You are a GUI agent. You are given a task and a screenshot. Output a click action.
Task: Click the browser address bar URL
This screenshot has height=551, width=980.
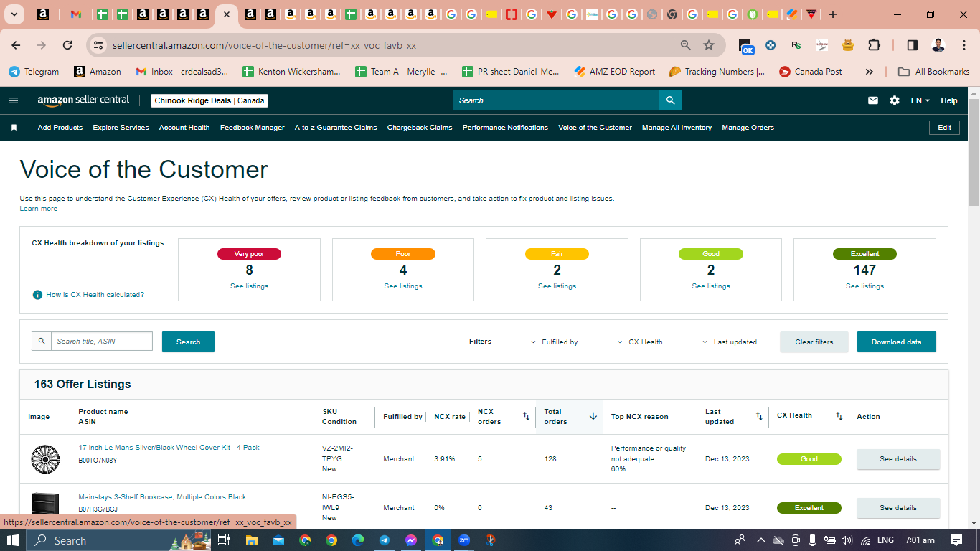coord(264,45)
